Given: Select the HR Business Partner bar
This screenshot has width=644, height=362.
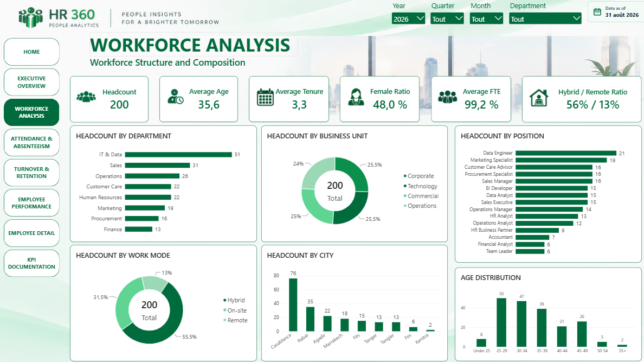Looking at the screenshot, I should (537, 230).
